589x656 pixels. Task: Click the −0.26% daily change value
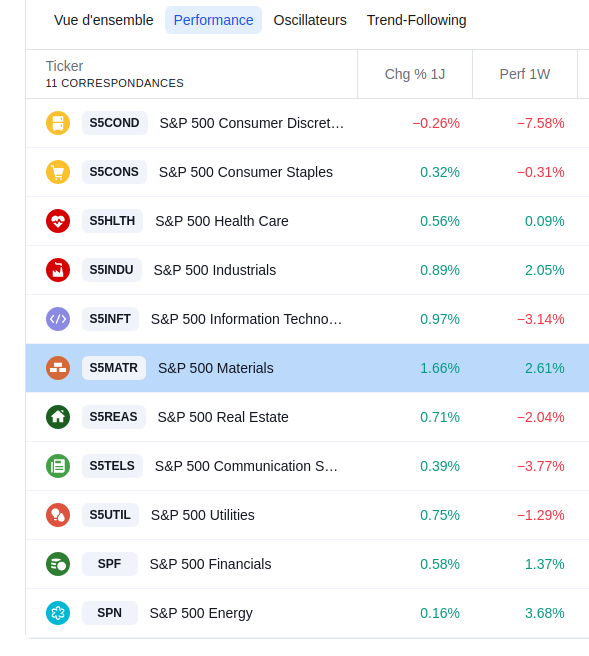pos(436,123)
